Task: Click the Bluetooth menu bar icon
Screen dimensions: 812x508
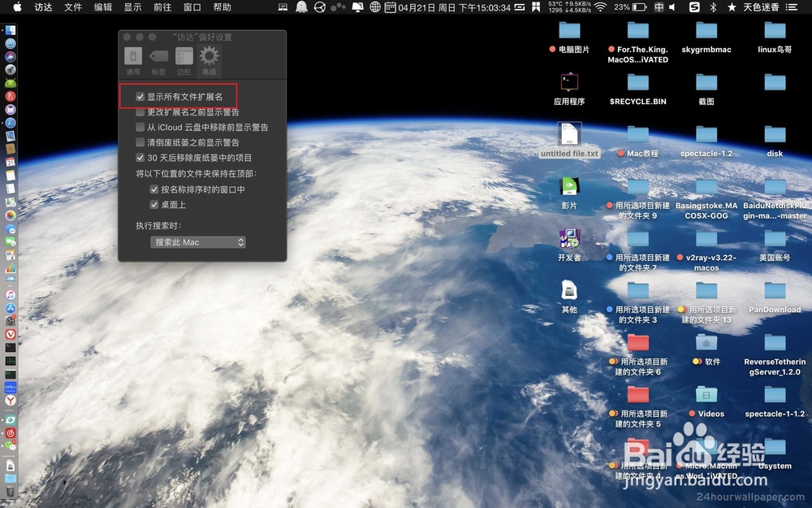Action: click(713, 7)
